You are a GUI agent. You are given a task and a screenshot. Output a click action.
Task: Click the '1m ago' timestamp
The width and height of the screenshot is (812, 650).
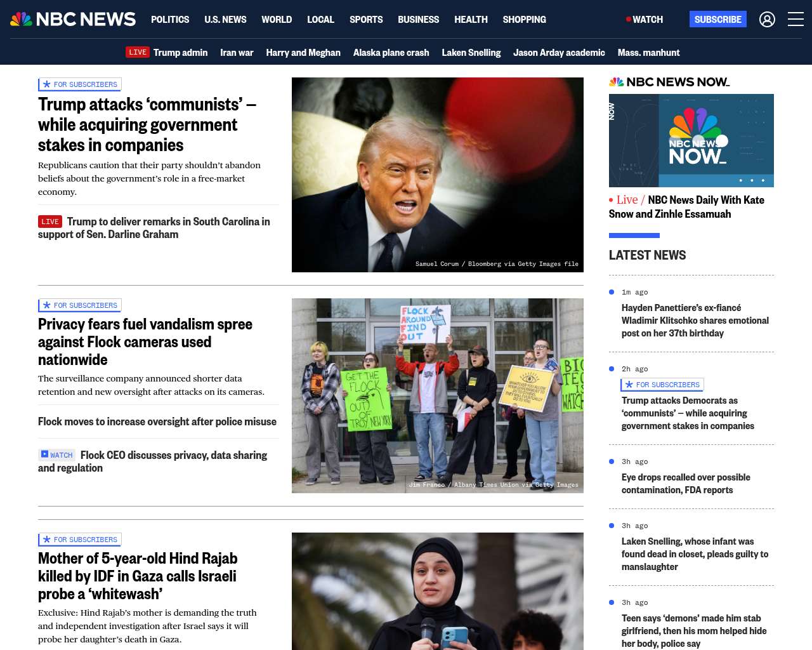pos(635,292)
